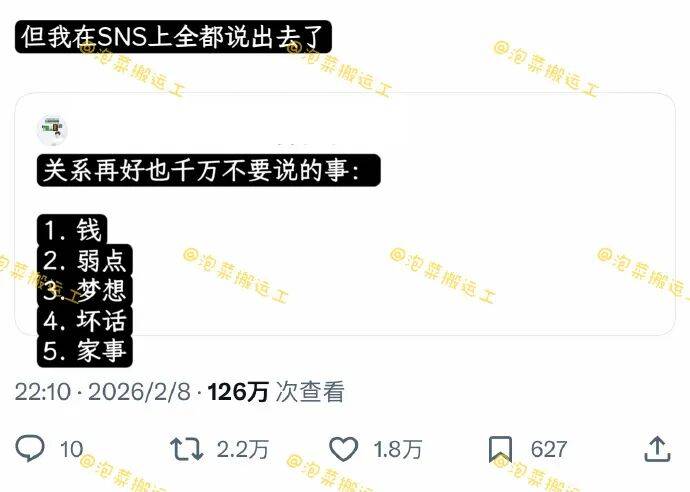Viewport: 690px width, 492px height.
Task: Click the reply speech bubble icon
Action: (30, 448)
